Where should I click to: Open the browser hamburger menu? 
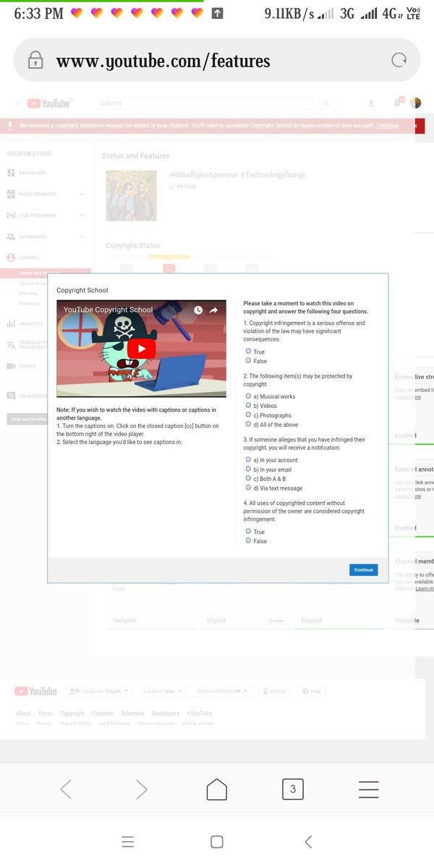(x=369, y=789)
